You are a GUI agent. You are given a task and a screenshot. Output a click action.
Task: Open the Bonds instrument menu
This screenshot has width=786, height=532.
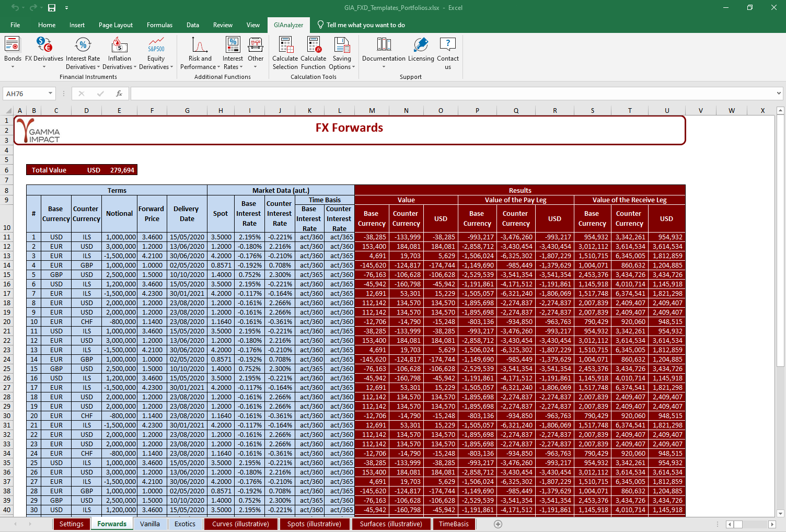13,52
